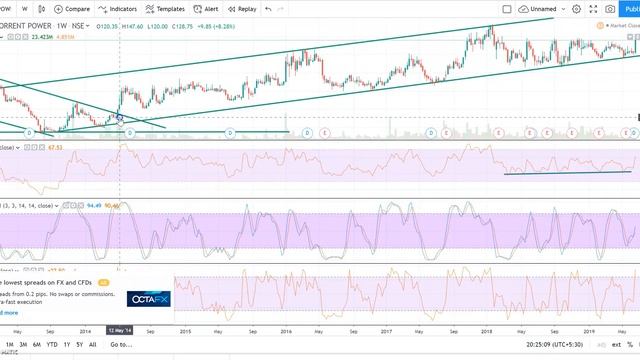Viewport: 640px width, 360px height.
Task: Open the Go to date dialog
Action: 121,345
